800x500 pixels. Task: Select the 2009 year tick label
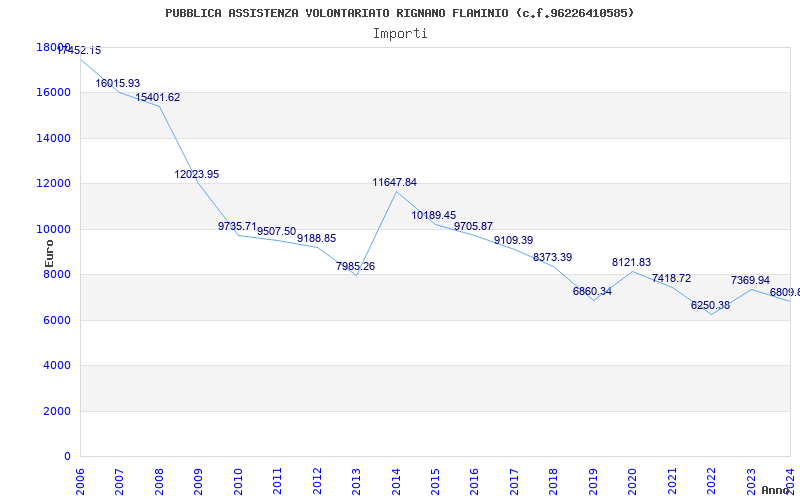tap(198, 480)
